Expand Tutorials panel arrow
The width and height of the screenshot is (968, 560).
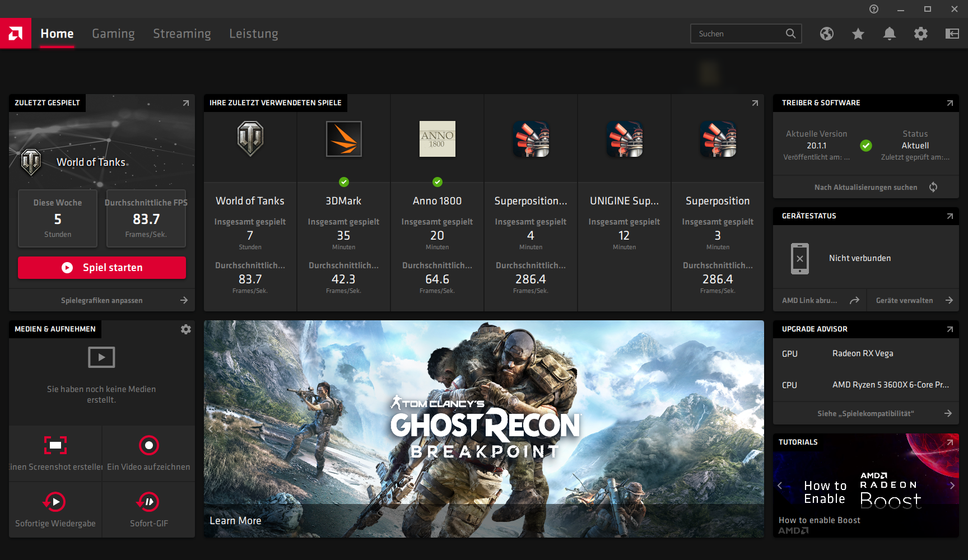tap(950, 442)
